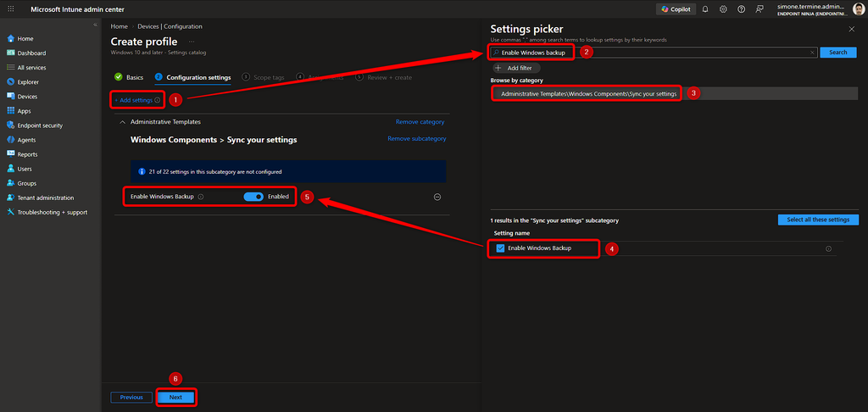This screenshot has width=868, height=412.
Task: Click the '21 of 22 settings' info banner
Action: [x=288, y=171]
